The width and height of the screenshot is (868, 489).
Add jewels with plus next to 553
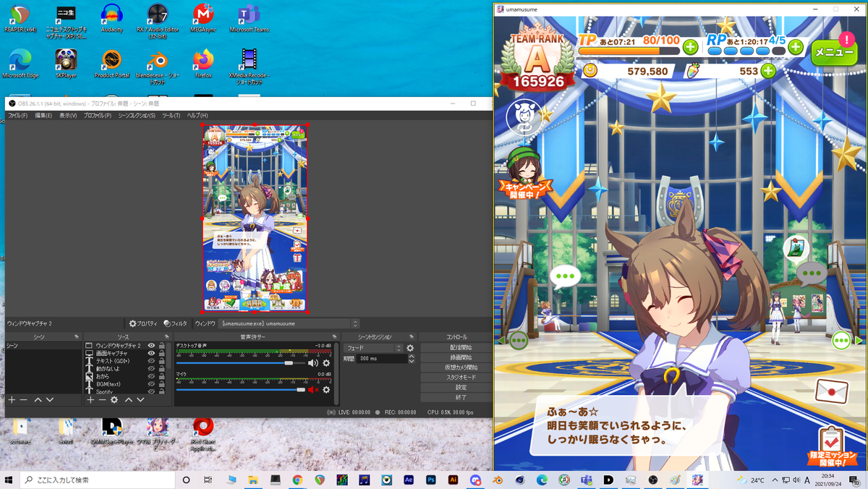click(x=768, y=71)
